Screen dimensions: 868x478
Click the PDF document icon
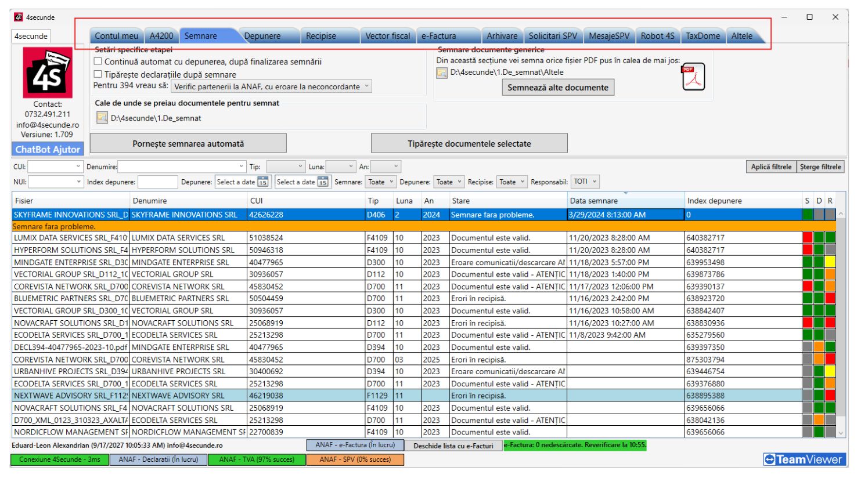[693, 77]
